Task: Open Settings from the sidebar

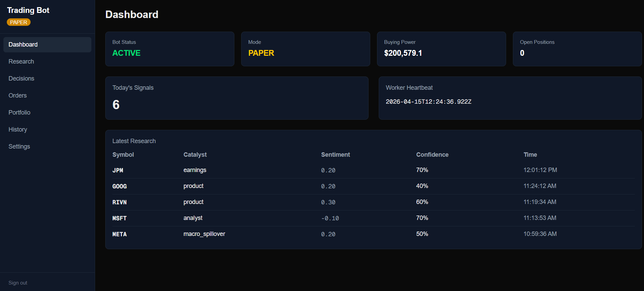Action: [x=47, y=147]
